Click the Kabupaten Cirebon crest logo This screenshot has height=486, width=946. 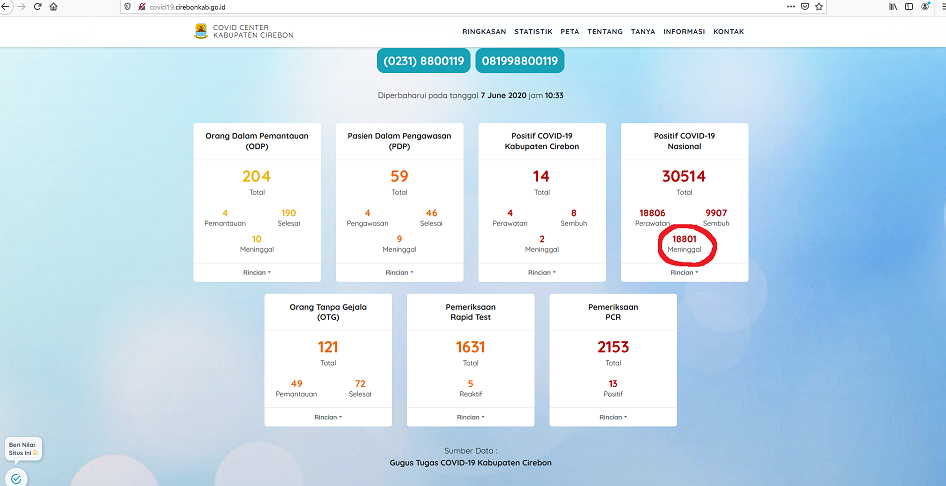pos(201,31)
